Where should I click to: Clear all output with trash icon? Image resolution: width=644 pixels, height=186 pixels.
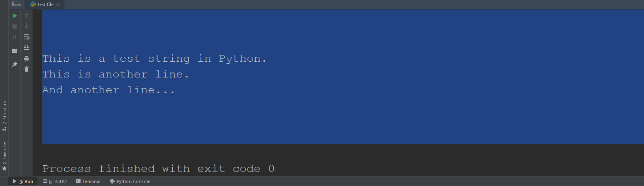click(27, 69)
